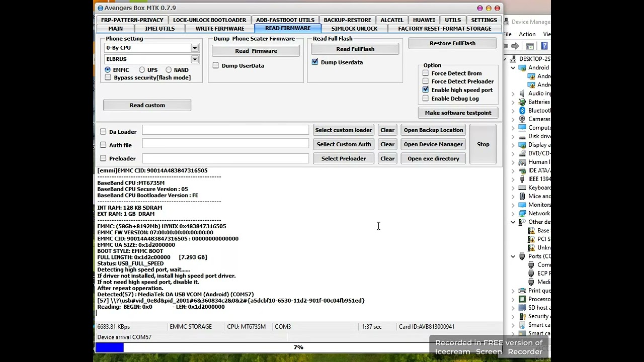Enable Bypass security flash mode checkbox
Image resolution: width=644 pixels, height=362 pixels.
click(108, 77)
